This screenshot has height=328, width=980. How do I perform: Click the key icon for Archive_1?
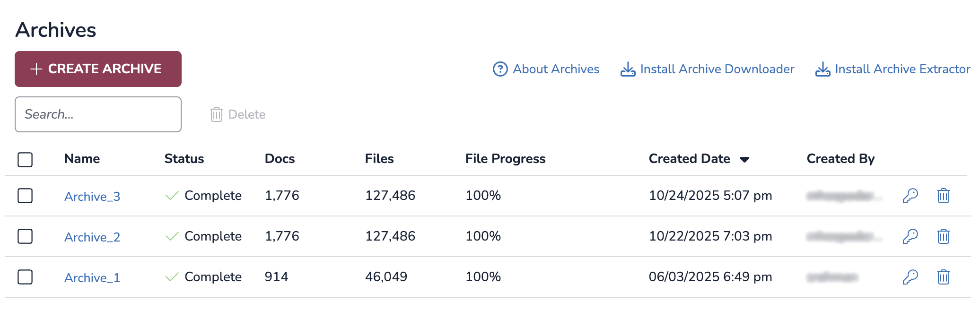[910, 277]
